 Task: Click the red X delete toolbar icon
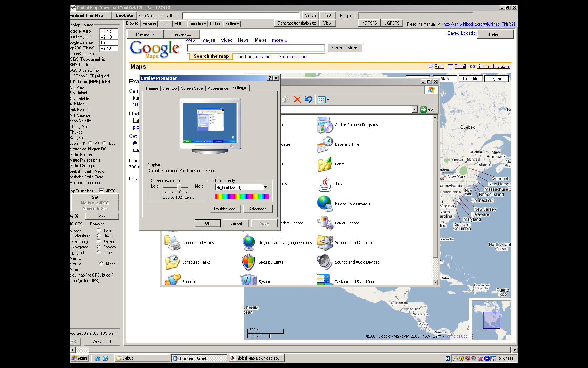297,100
